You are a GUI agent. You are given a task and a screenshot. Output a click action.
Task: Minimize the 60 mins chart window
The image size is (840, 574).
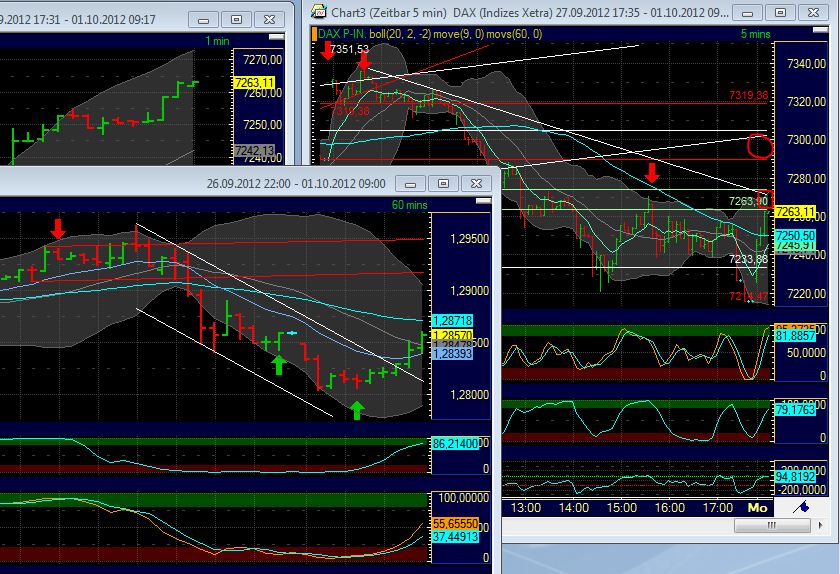[410, 184]
